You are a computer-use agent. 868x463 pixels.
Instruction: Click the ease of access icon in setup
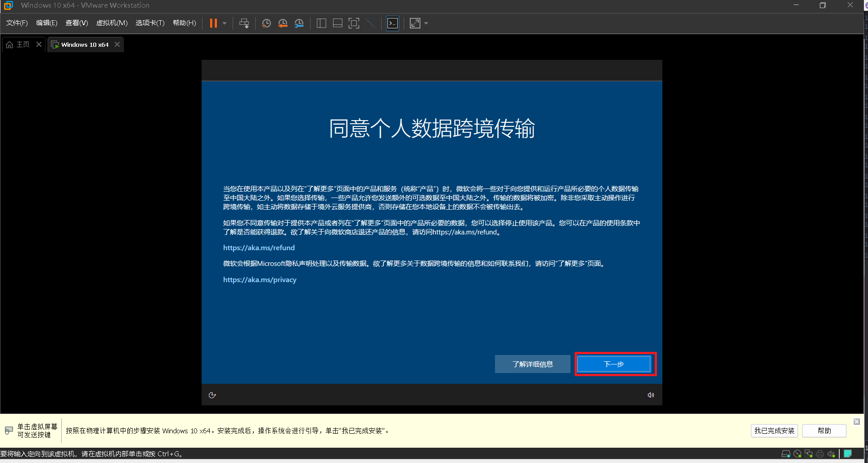coord(212,395)
